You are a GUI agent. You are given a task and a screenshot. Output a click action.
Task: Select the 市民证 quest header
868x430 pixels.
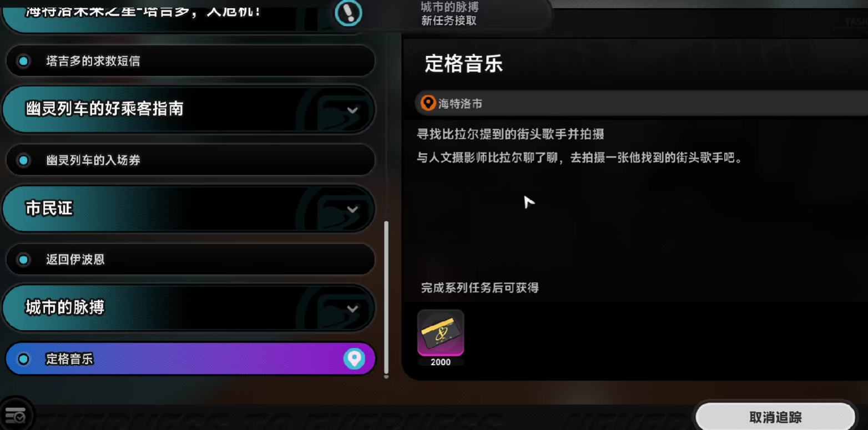pos(189,209)
